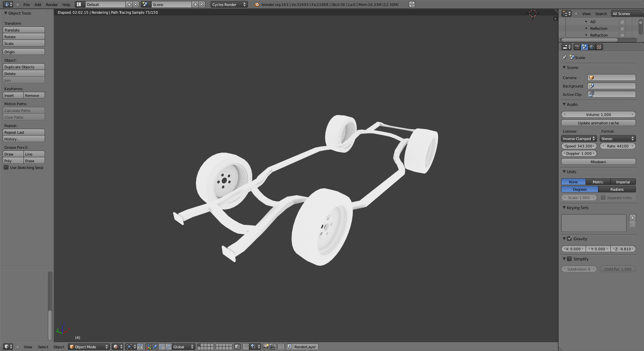Open Texture properties checker tab
This screenshot has height=351, width=644.
pos(599,47)
